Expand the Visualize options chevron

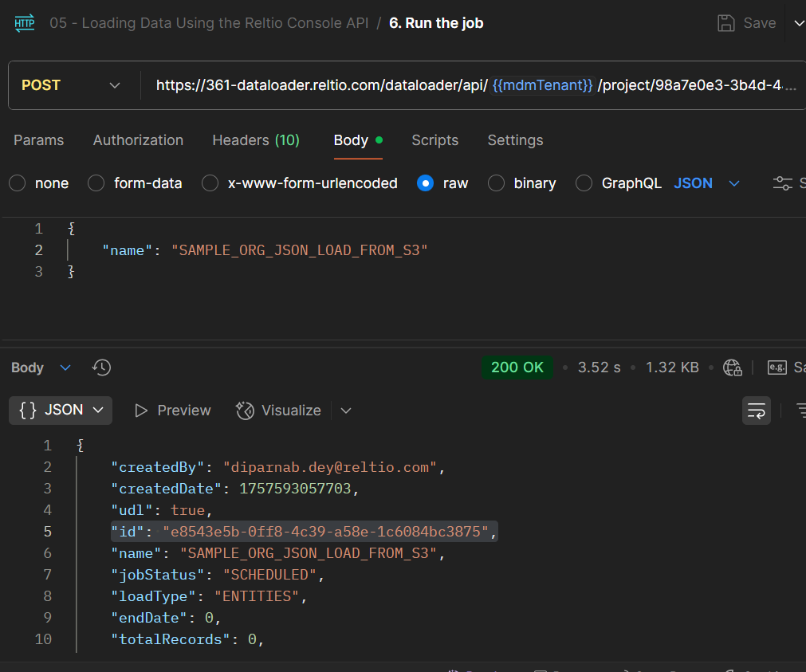pyautogui.click(x=346, y=411)
